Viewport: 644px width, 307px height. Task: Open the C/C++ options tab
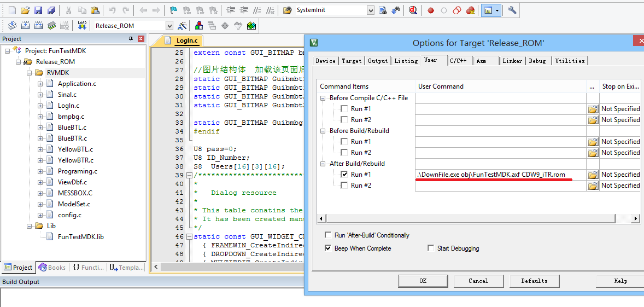pyautogui.click(x=458, y=61)
